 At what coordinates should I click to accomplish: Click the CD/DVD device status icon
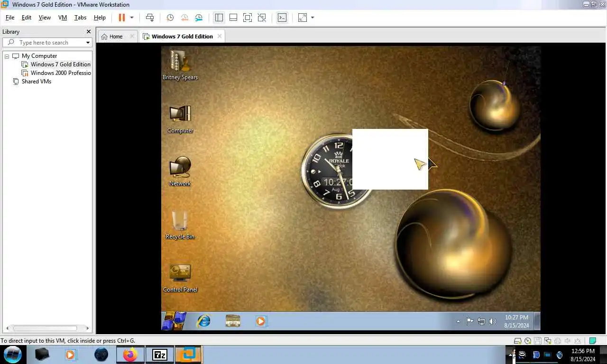point(528,341)
